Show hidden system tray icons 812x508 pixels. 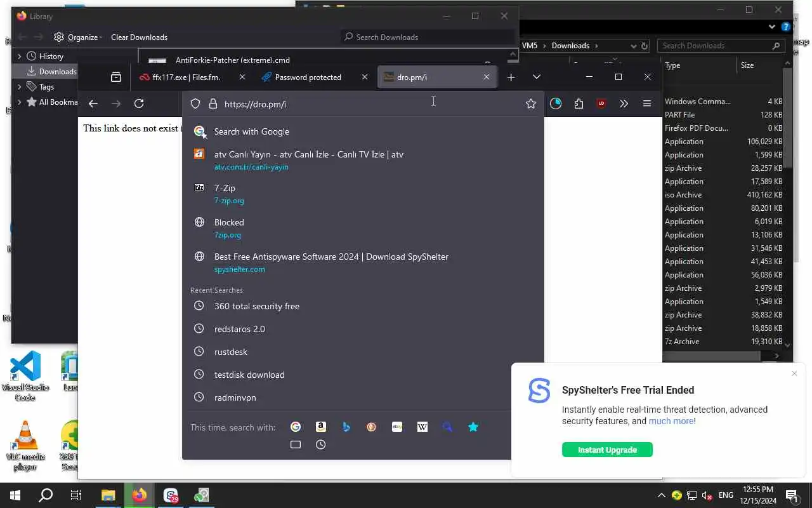pyautogui.click(x=662, y=495)
